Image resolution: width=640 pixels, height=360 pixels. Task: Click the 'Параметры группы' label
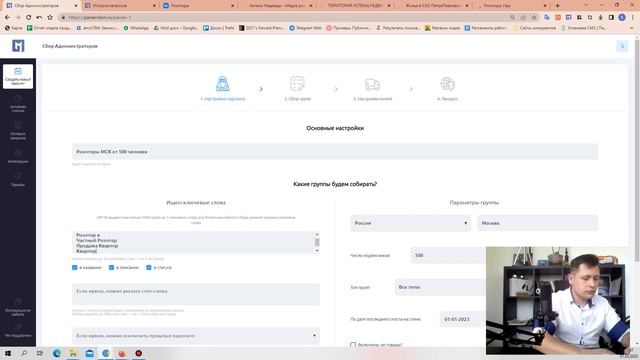(x=474, y=202)
